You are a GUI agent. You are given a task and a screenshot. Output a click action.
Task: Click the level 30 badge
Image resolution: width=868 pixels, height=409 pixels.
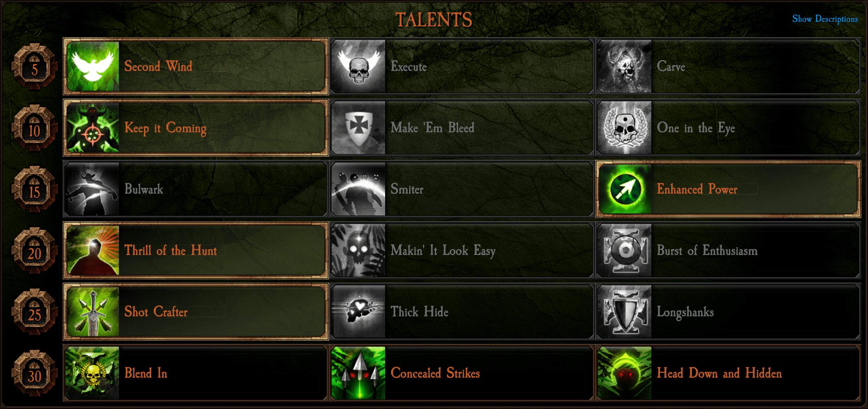34,373
